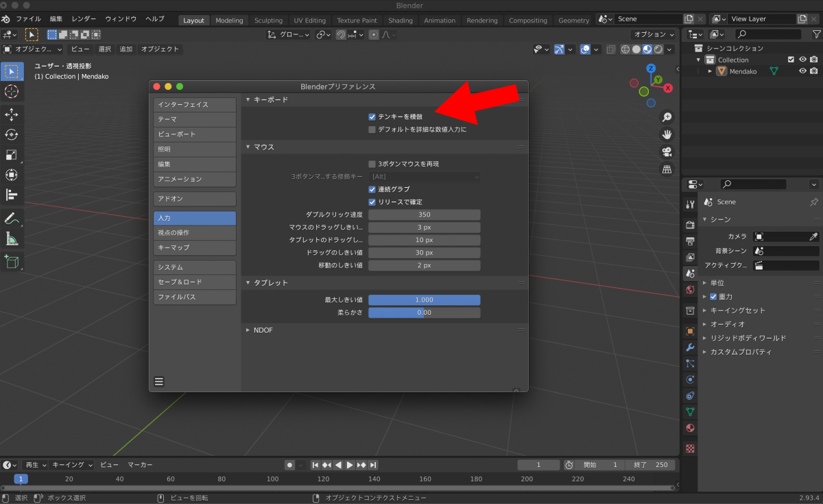Open the レンダー menu

84,19
